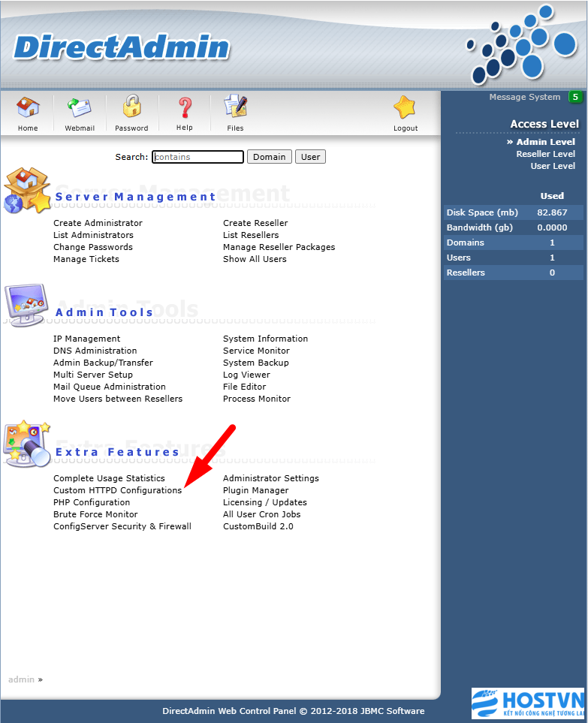Open Manage Reseller Packages
This screenshot has width=588, height=723.
[279, 247]
